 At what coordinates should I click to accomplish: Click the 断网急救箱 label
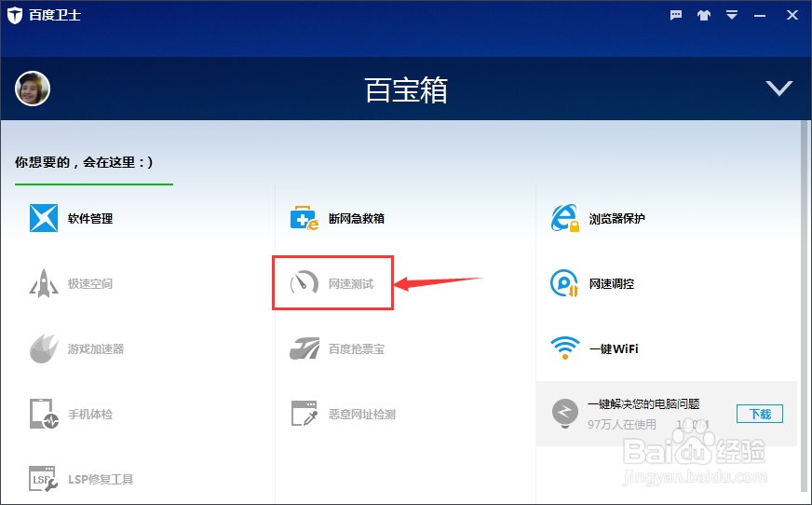coord(357,219)
